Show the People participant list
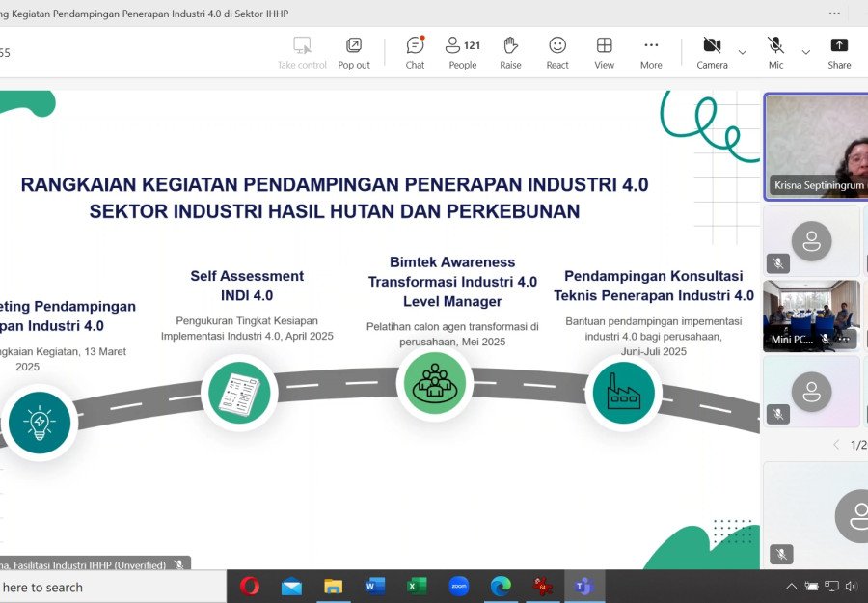 pyautogui.click(x=463, y=53)
